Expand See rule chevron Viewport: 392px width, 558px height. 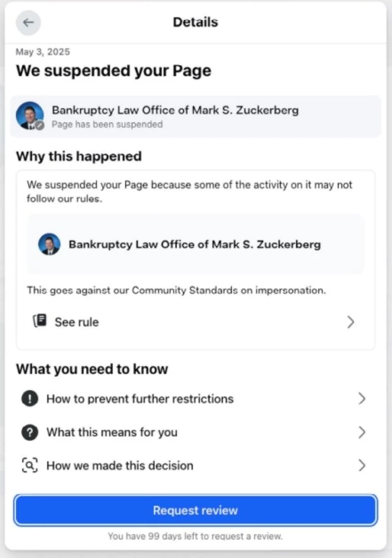[x=351, y=321]
